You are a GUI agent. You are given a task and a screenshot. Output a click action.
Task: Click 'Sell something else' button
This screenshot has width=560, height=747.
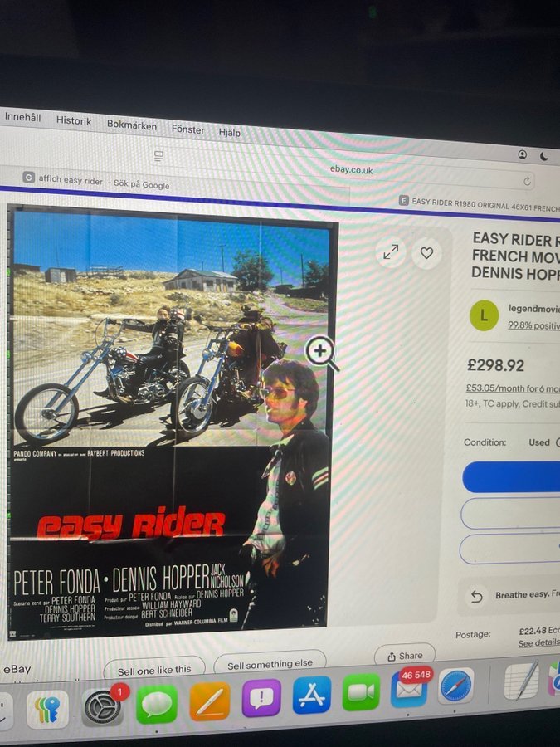tap(270, 665)
